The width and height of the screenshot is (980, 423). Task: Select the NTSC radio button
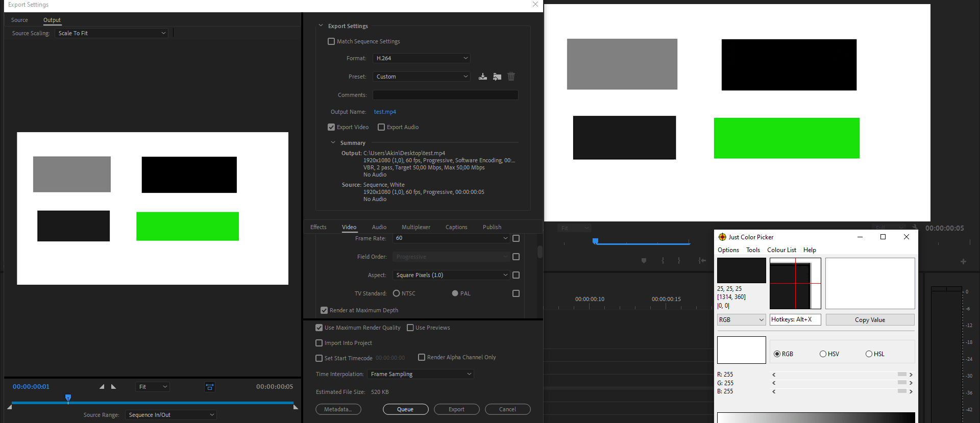pos(396,293)
